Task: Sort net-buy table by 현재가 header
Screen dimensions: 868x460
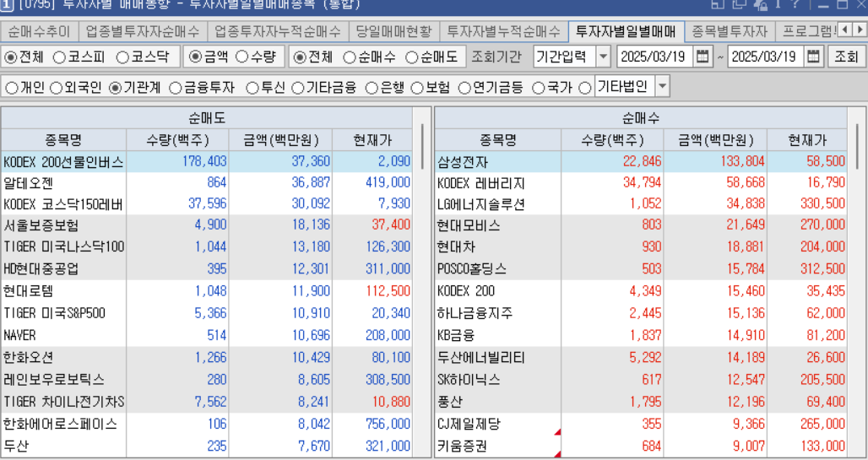Action: [807, 140]
